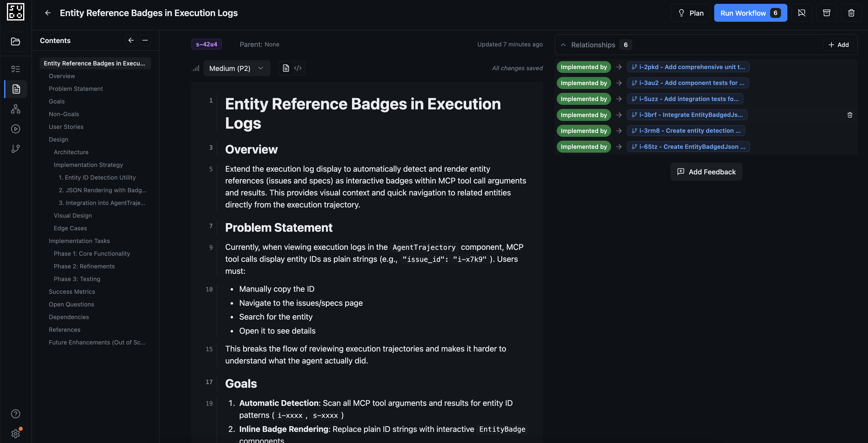Screen dimensions: 868x443
Task: Open the hierarchy view icon in sidebar
Action: coord(15,109)
